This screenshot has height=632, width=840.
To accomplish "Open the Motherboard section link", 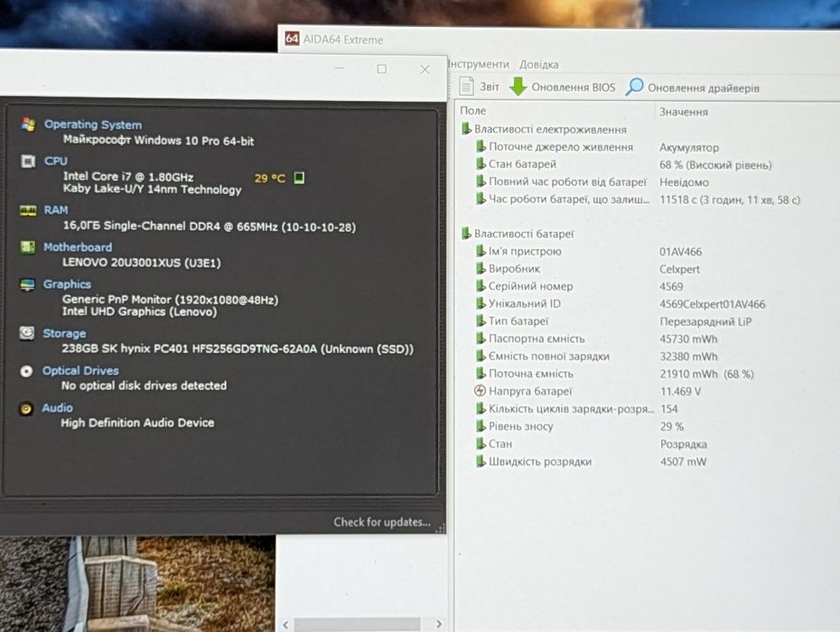I will tap(78, 246).
